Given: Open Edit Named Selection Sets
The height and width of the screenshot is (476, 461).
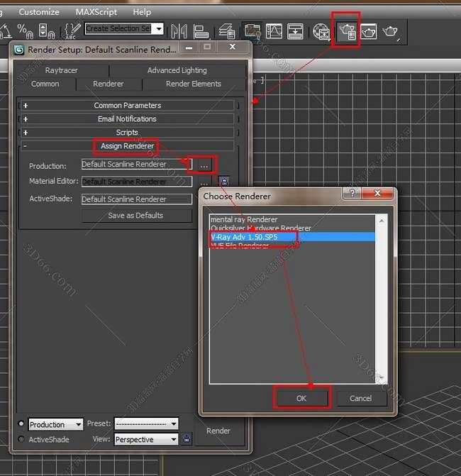Looking at the screenshot, I should [x=72, y=31].
